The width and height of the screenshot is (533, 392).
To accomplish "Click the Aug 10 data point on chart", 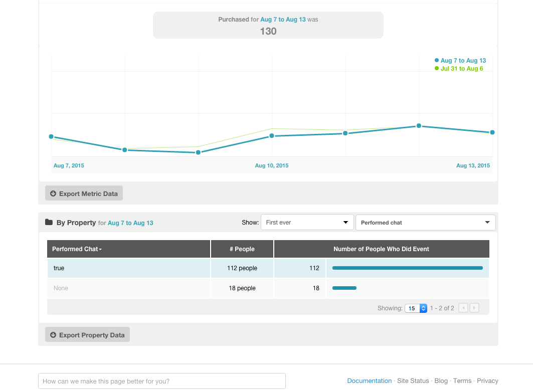I will pos(272,136).
